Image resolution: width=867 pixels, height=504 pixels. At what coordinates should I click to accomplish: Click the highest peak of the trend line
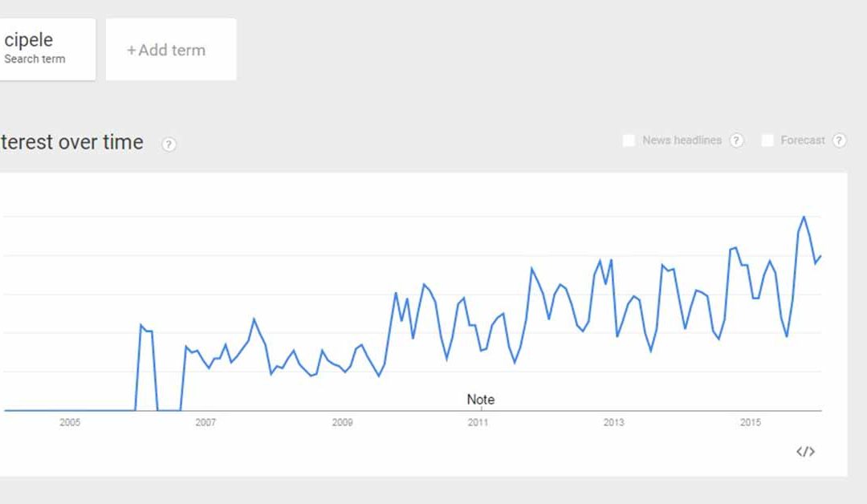804,217
